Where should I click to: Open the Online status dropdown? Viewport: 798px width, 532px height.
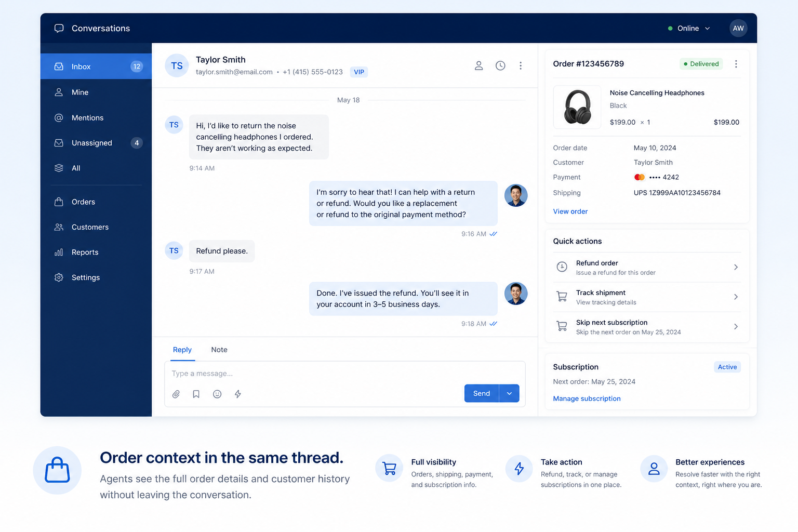point(689,28)
